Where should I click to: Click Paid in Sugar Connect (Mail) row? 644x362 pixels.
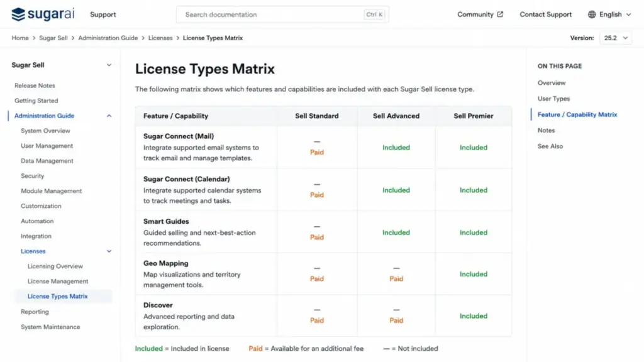coord(317,152)
